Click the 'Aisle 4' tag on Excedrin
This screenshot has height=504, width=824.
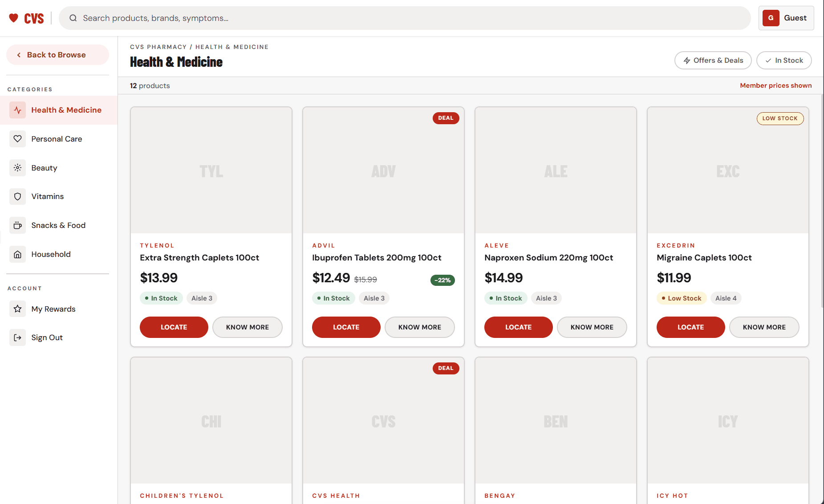pyautogui.click(x=726, y=298)
